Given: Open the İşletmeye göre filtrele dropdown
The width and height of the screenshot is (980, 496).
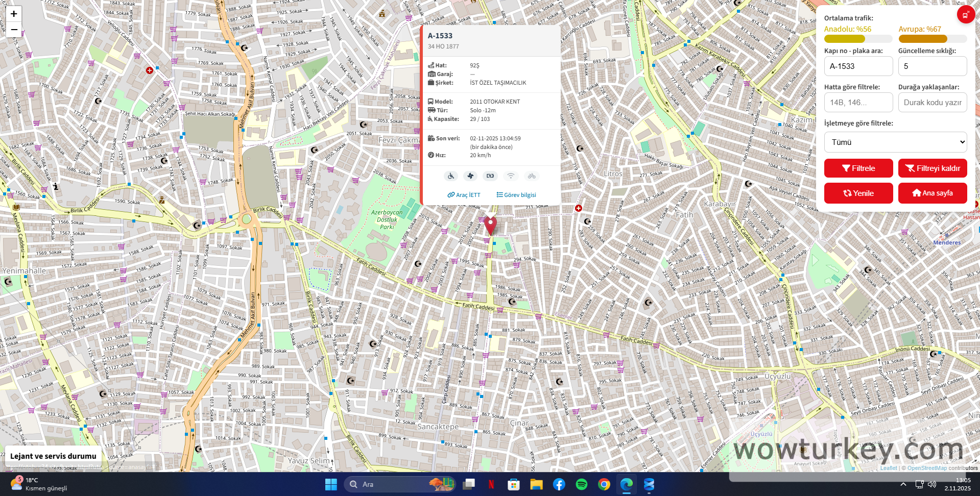Looking at the screenshot, I should (895, 142).
